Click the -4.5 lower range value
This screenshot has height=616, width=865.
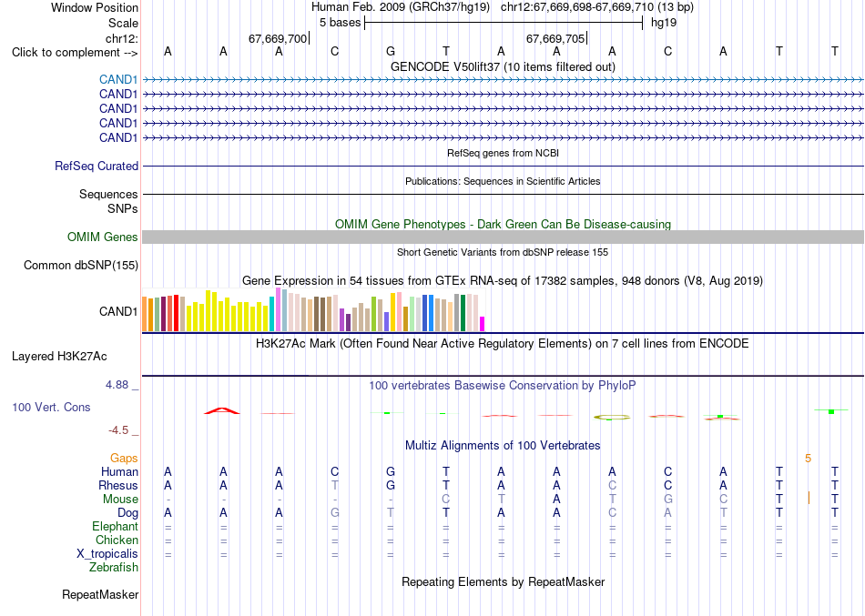click(x=118, y=430)
